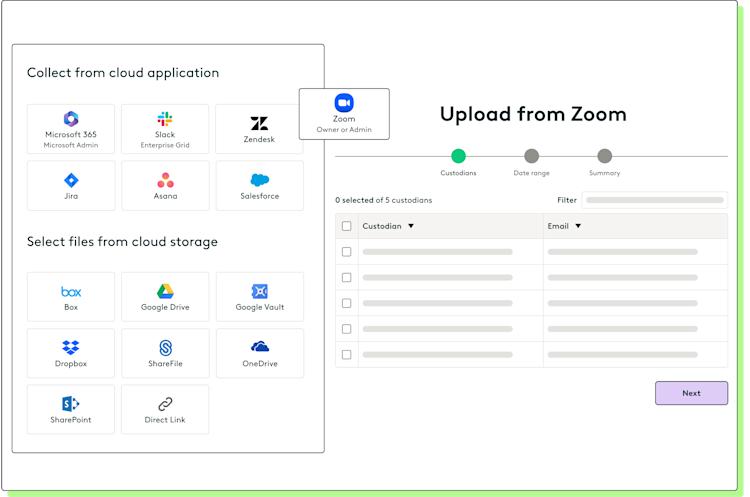This screenshot has width=750, height=497.
Task: Jump to the Summary step
Action: tap(605, 156)
